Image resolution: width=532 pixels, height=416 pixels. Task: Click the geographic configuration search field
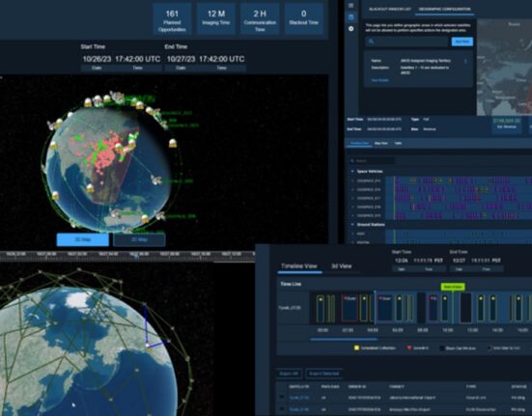[x=406, y=42]
